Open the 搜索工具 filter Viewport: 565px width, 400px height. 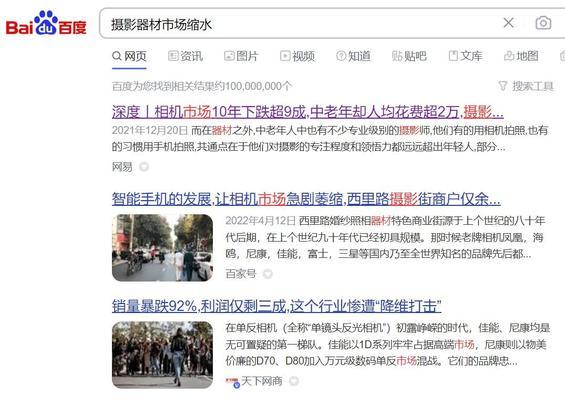click(526, 86)
